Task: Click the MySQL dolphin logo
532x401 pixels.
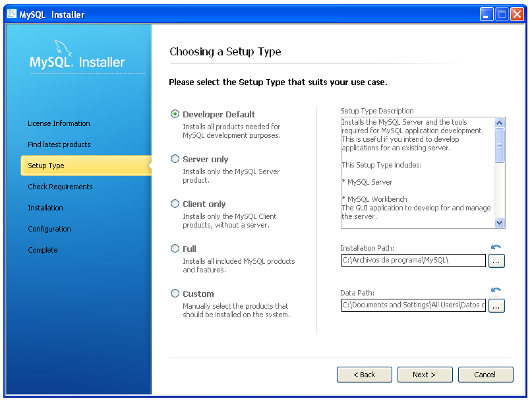Action: click(63, 49)
